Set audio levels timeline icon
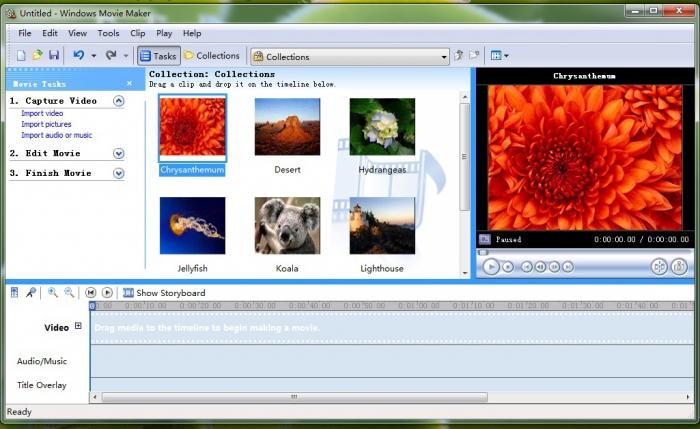 [x=14, y=293]
